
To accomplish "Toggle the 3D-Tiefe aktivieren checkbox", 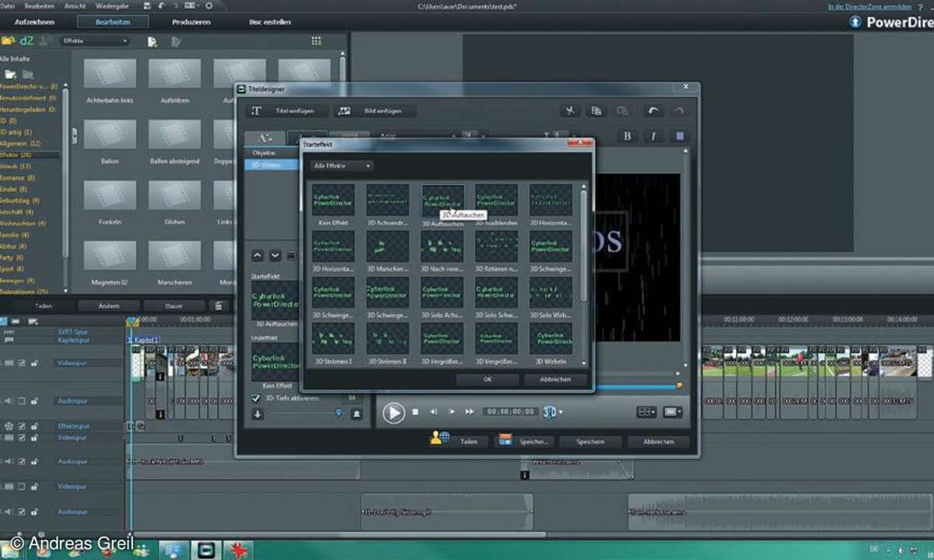I will click(256, 398).
